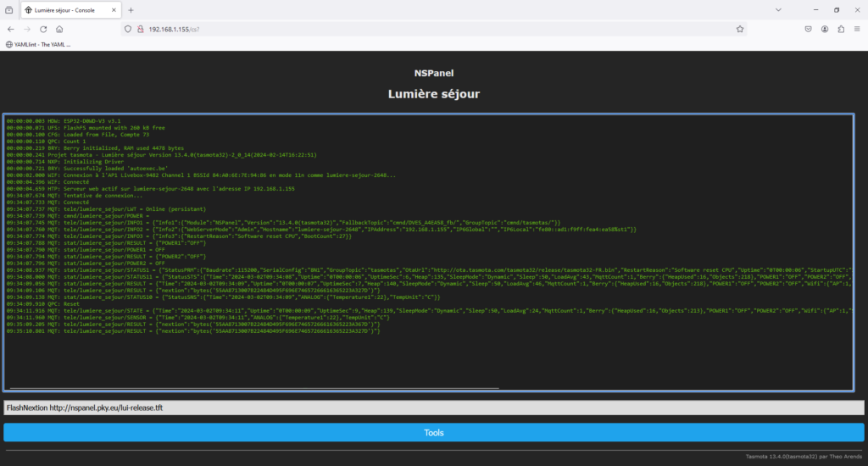Open the tracking protection shield icon

click(128, 30)
